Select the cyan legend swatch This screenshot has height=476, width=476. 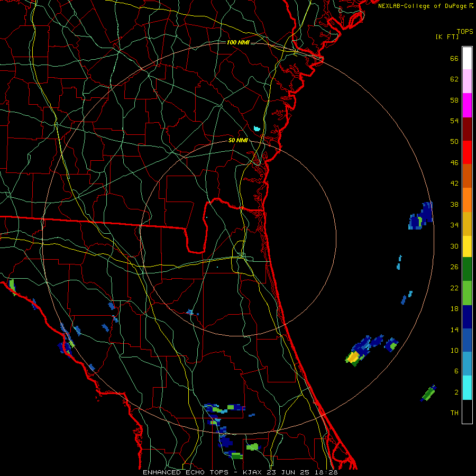click(467, 388)
